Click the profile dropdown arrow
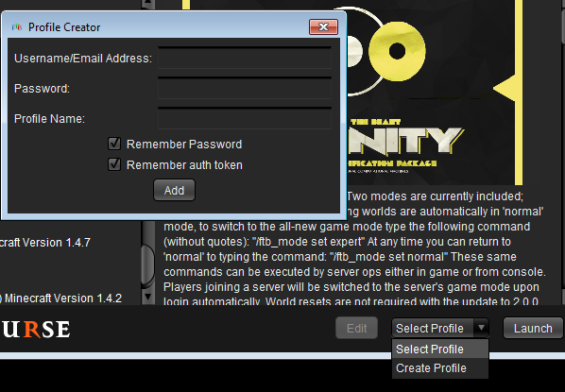The height and width of the screenshot is (392, 565). point(481,328)
